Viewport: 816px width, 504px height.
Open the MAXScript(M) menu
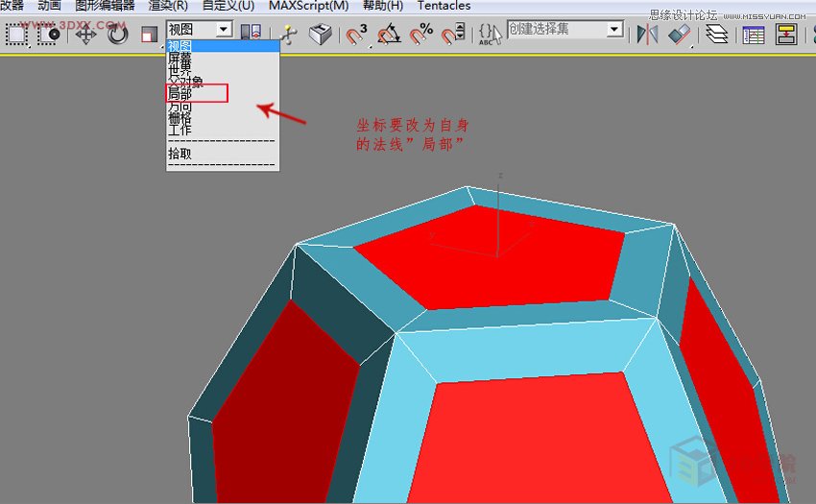click(308, 6)
